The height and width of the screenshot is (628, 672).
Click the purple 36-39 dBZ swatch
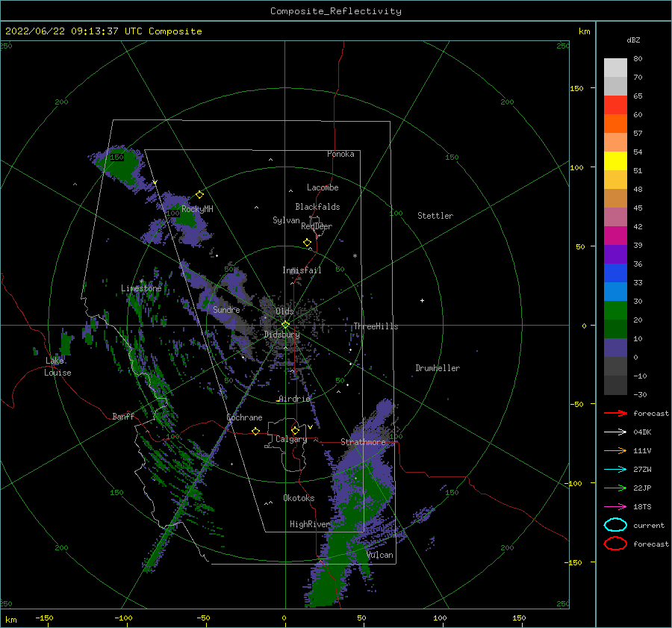[615, 255]
